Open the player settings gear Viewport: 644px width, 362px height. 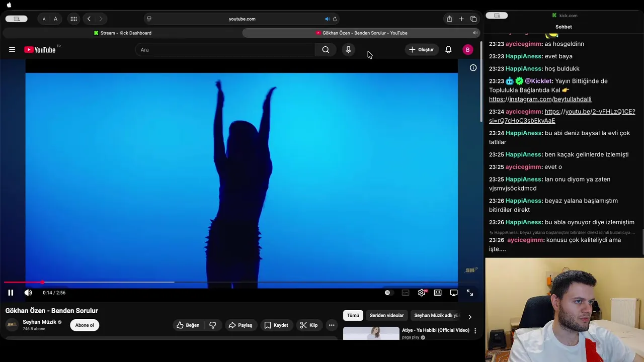point(422,293)
